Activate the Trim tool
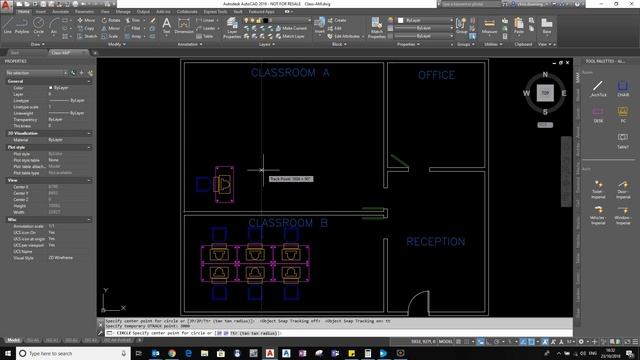The height and width of the screenshot is (360, 640). coord(133,20)
